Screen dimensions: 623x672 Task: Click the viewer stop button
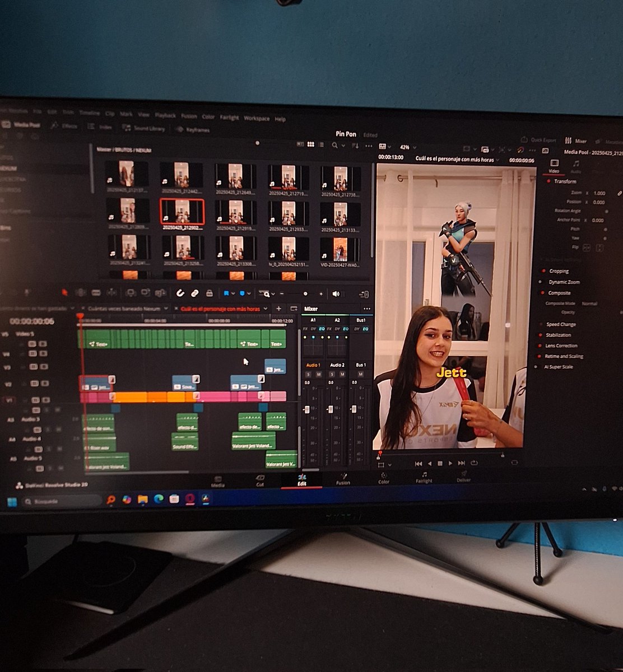coord(440,464)
